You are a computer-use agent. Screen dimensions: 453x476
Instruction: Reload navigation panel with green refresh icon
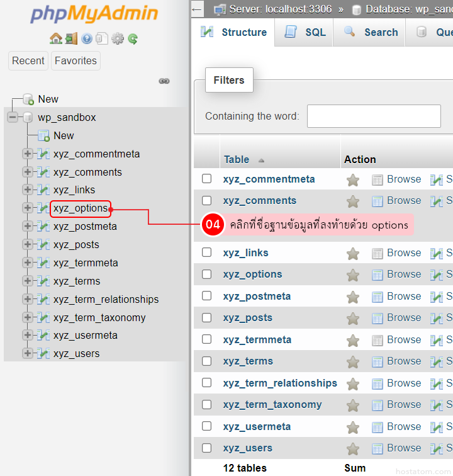[133, 39]
